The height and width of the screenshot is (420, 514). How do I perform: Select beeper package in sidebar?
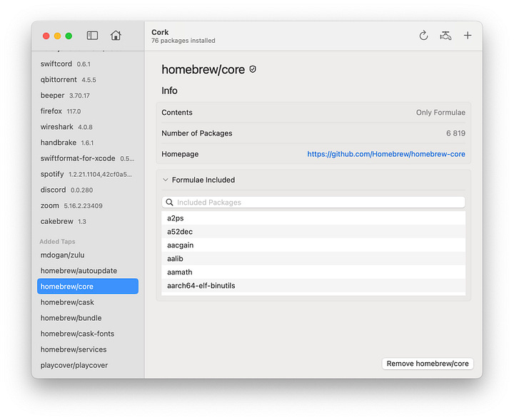[x=88, y=96]
